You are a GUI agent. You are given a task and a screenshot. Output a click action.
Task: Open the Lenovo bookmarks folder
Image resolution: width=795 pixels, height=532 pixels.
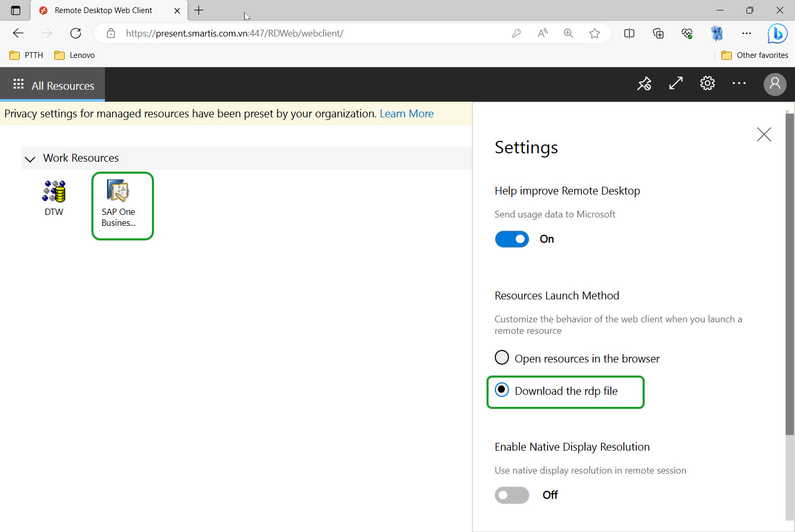[x=75, y=55]
